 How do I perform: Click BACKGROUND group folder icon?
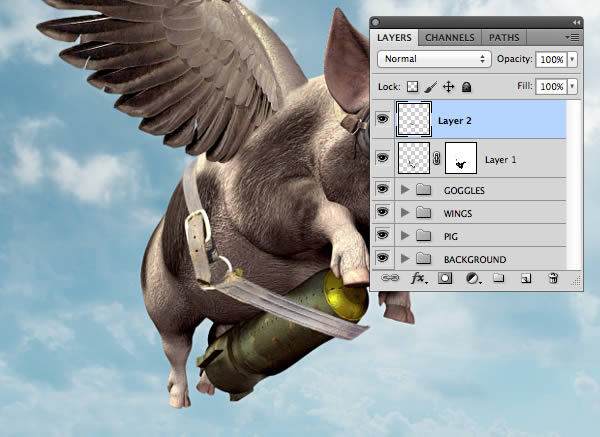pyautogui.click(x=424, y=258)
